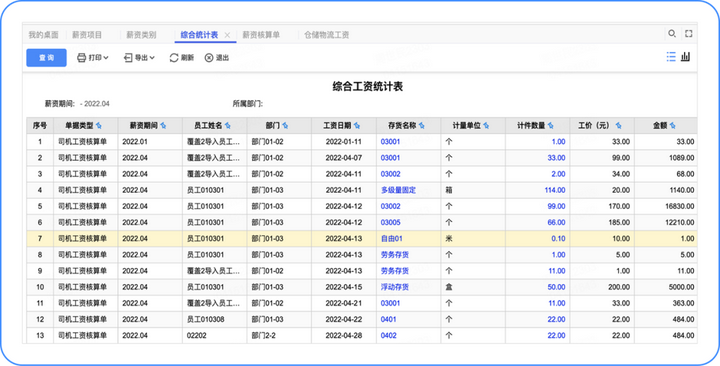The width and height of the screenshot is (720, 366).
Task: Open the 浮动存货 link in row 10
Action: click(x=394, y=287)
